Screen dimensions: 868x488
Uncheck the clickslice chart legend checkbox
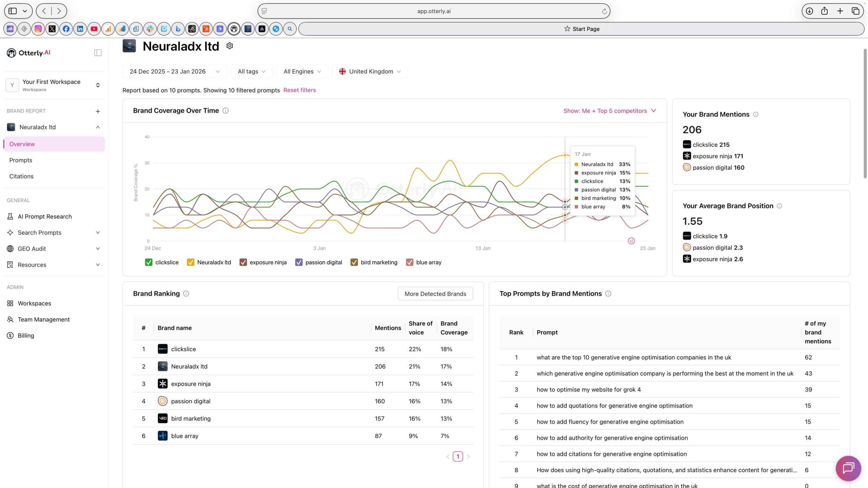149,262
